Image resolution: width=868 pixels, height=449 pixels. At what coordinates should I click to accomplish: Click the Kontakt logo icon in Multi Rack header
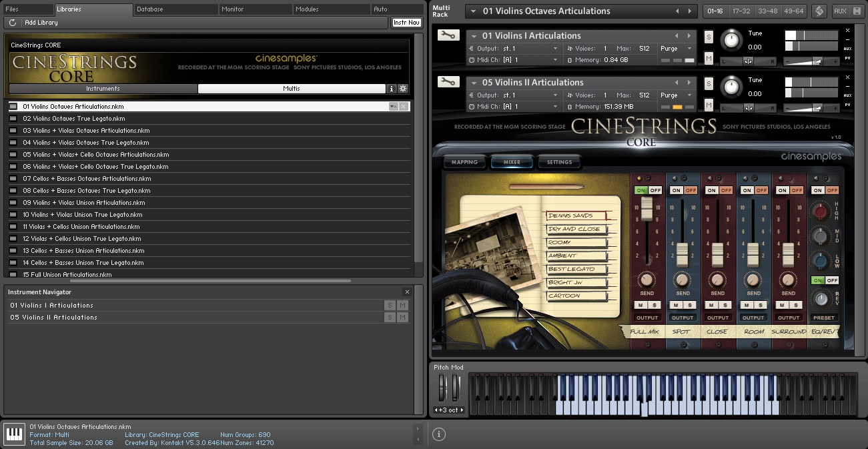(x=819, y=11)
